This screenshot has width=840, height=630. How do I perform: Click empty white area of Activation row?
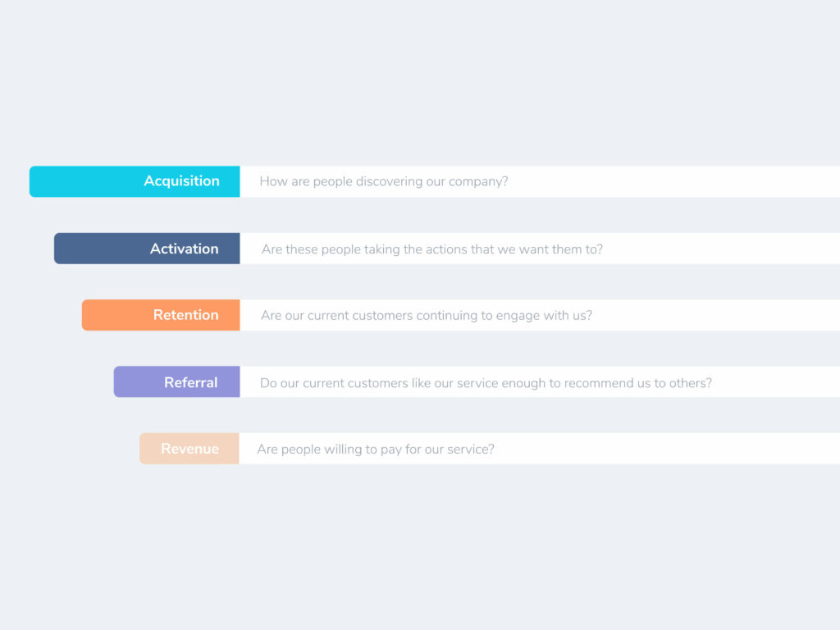722,249
